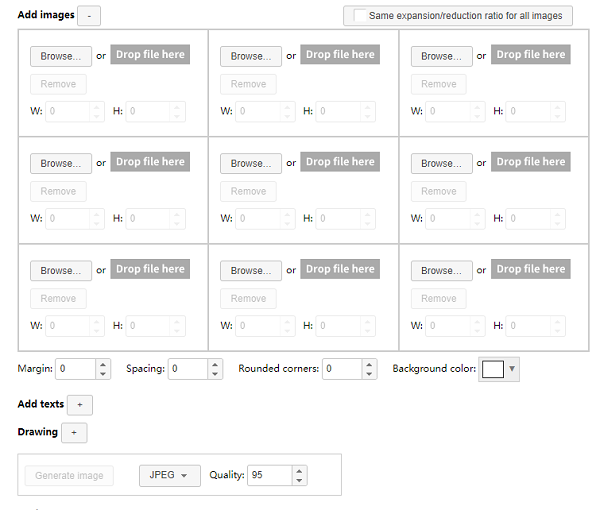Collapse Add images with minus button

(88, 16)
